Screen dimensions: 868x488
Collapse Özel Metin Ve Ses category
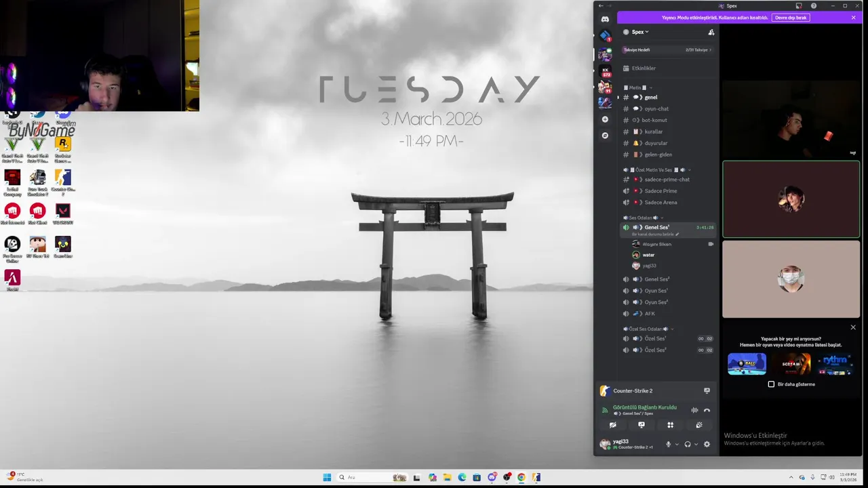pyautogui.click(x=656, y=170)
